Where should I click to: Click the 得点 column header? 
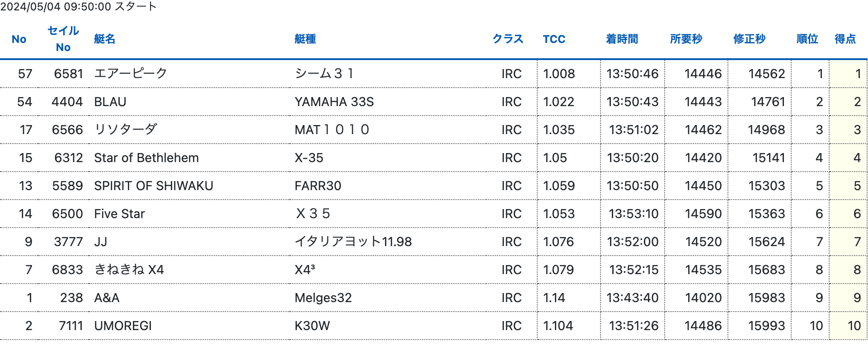[x=845, y=39]
